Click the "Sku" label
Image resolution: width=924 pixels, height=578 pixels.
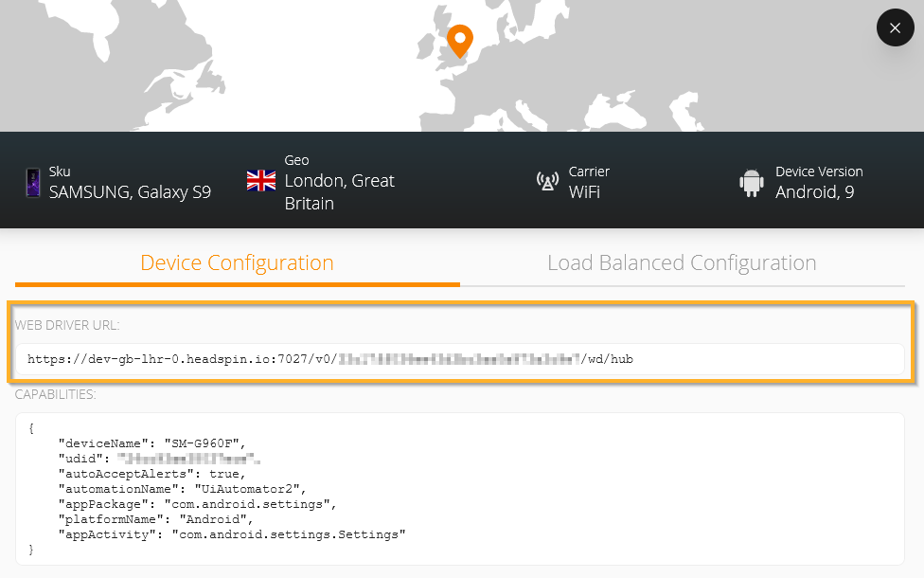60,172
